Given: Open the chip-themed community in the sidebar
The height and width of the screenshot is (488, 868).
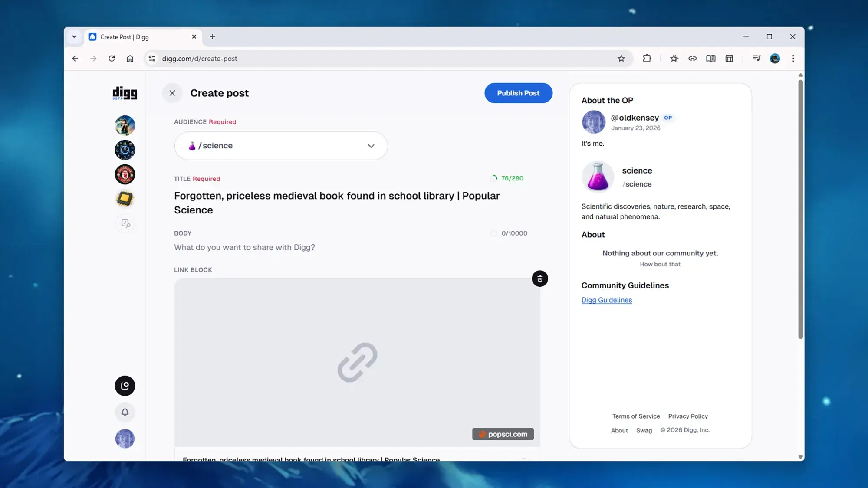Looking at the screenshot, I should click(125, 199).
